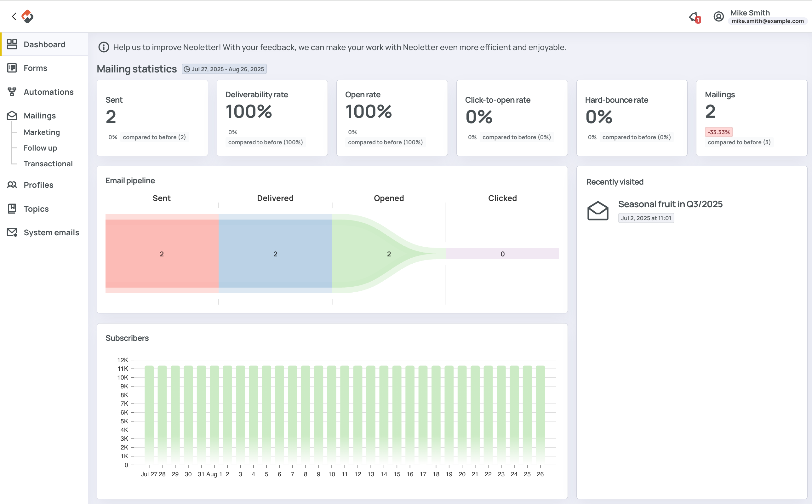Viewport: 812px width, 504px height.
Task: Click the System emails gear-envelope icon
Action: click(12, 232)
